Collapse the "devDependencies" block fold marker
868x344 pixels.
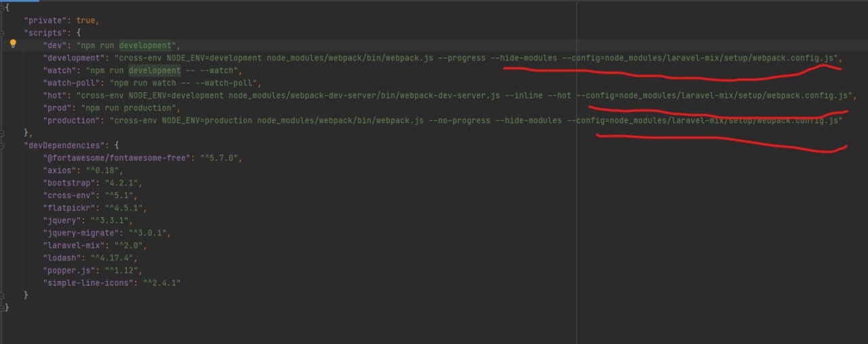(x=2, y=145)
